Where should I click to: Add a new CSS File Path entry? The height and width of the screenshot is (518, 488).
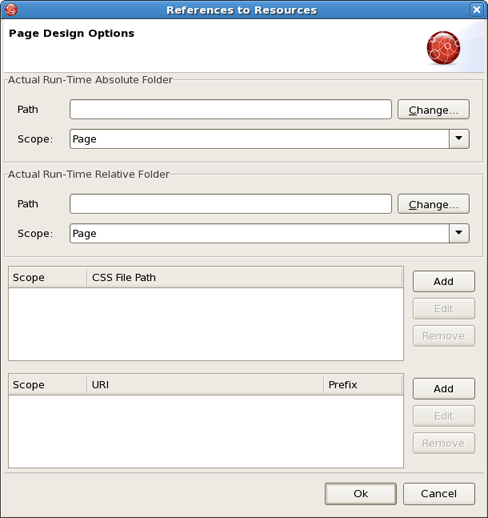pyautogui.click(x=444, y=281)
